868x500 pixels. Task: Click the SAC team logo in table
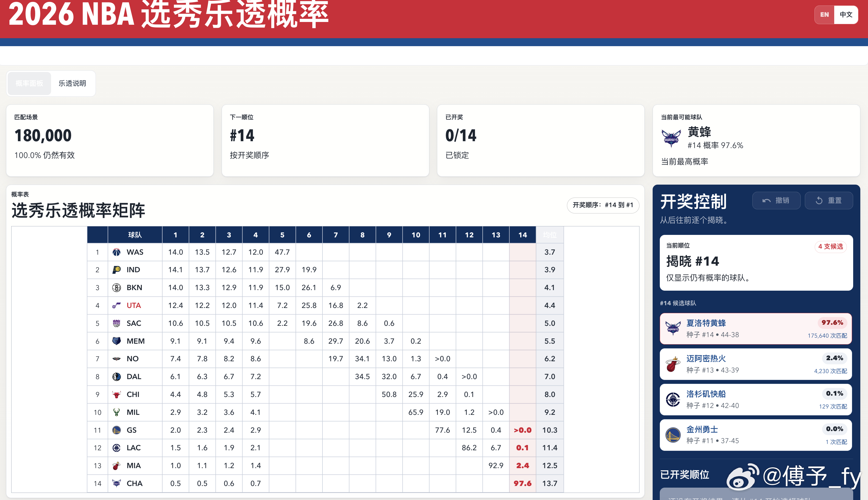(x=116, y=323)
